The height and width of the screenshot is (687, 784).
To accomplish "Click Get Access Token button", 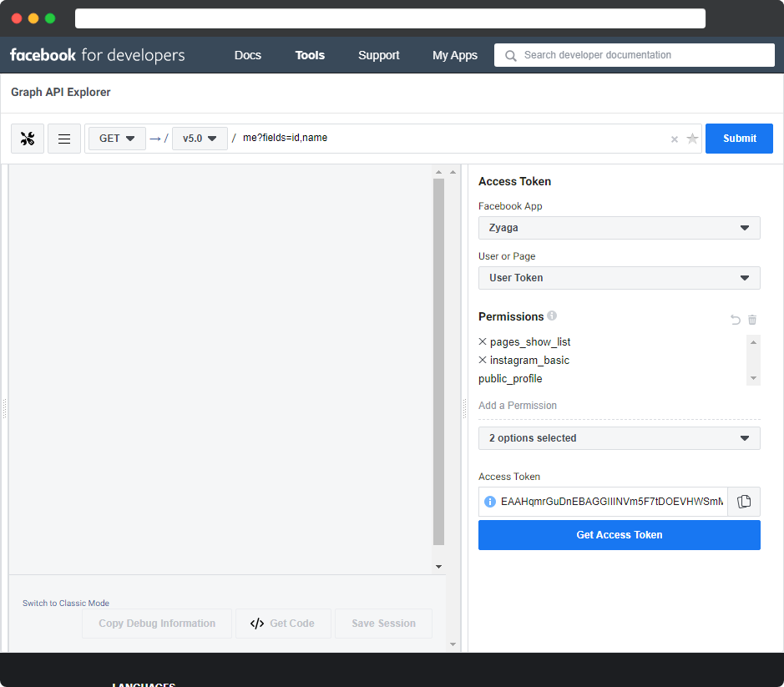I will (619, 535).
